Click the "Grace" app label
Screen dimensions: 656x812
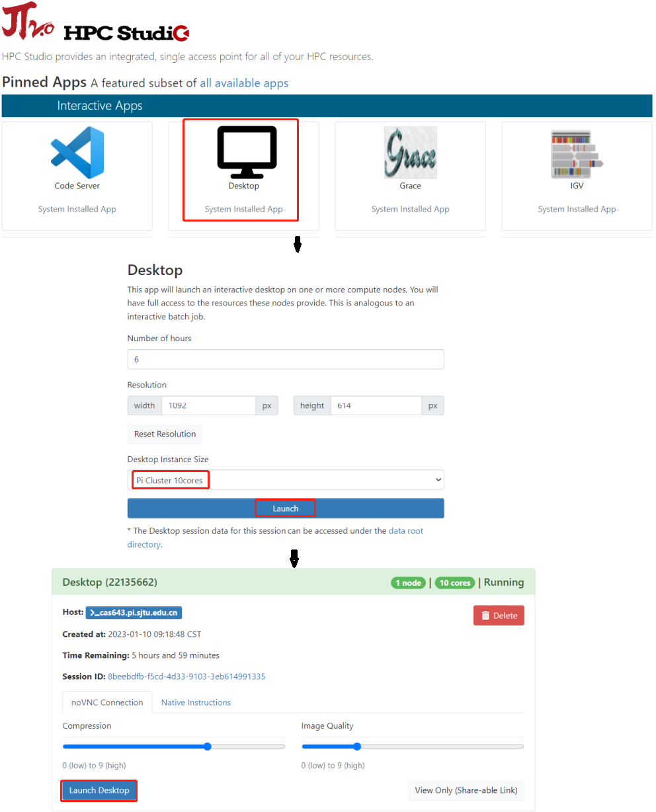coord(410,186)
